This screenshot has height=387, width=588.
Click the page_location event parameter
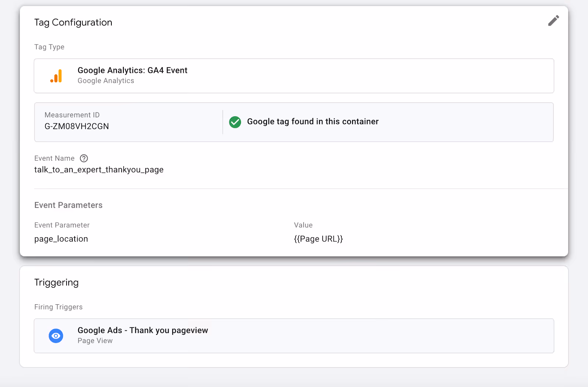click(x=61, y=239)
